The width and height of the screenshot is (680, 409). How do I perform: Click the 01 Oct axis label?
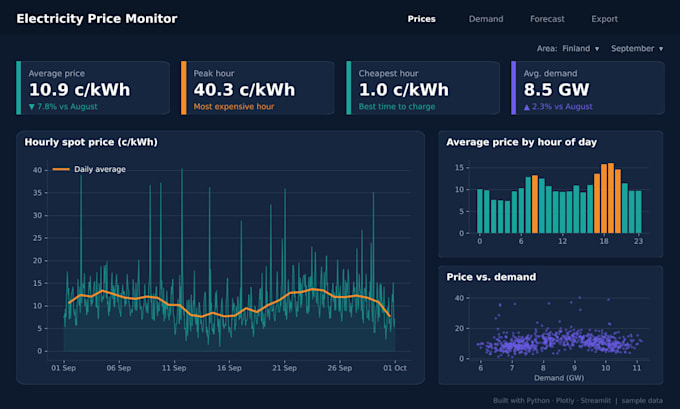tap(395, 368)
